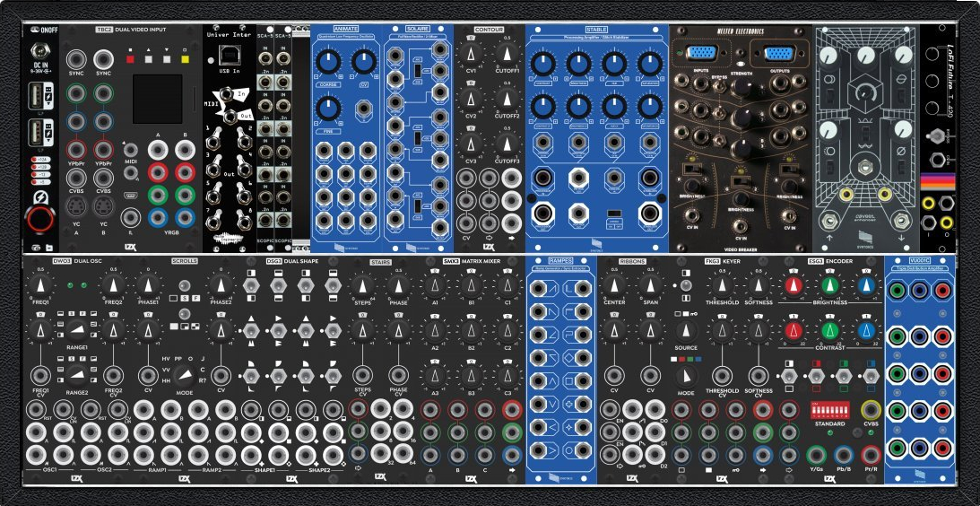980x506 pixels.
Task: Turn the first top-row STABLE knob
Action: pyautogui.click(x=543, y=63)
